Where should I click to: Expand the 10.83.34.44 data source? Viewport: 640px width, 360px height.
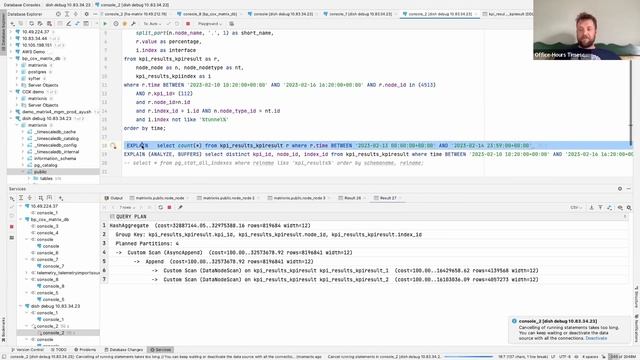pos(11,38)
